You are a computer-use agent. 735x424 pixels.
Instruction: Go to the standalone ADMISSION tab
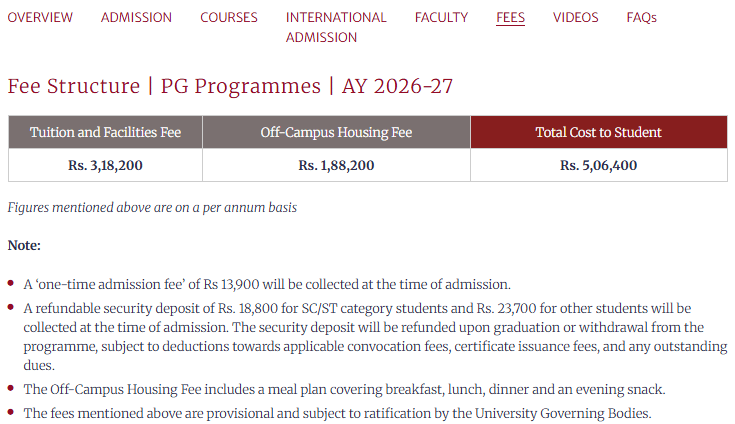[x=136, y=17]
